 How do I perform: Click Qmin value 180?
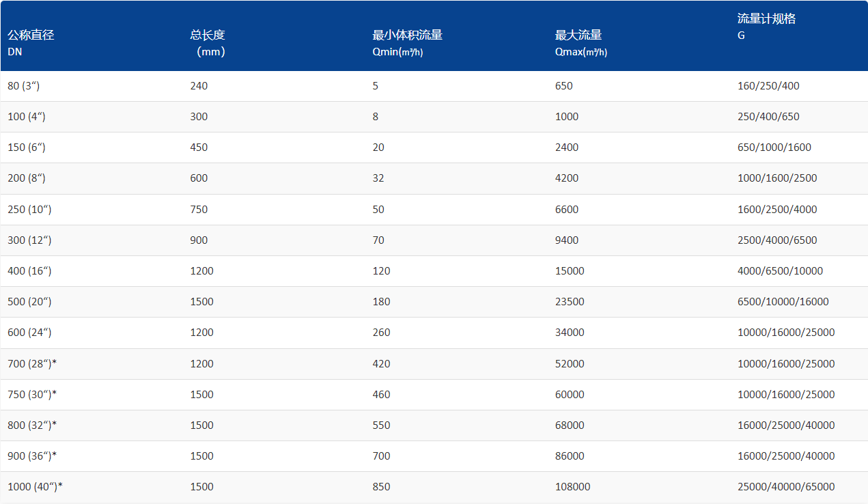[381, 302]
